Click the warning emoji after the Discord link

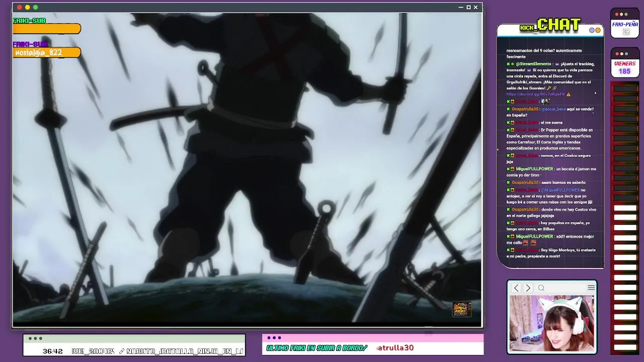569,95
